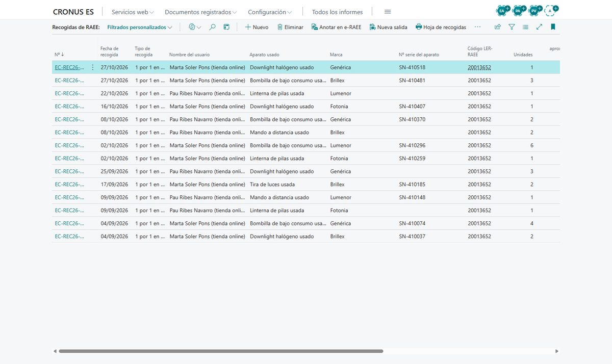
Task: Sort by the Fecha de recogida column header
Action: tap(110, 51)
